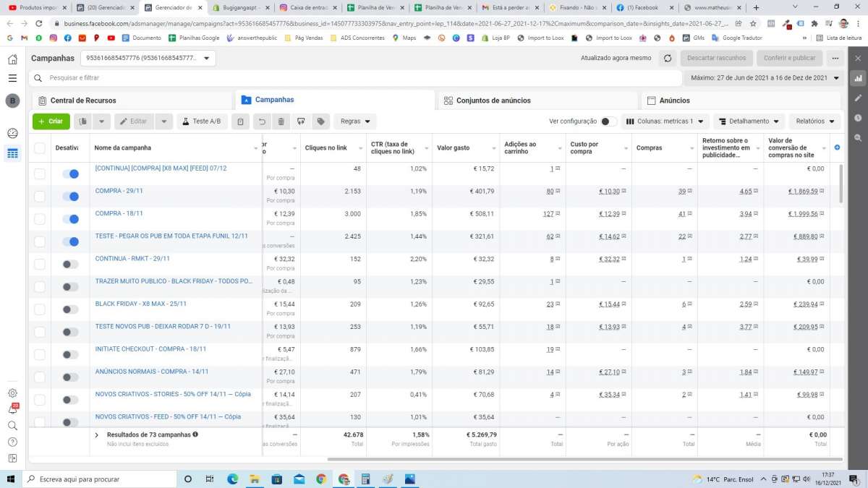Open the ad account selector dropdown
The height and width of the screenshot is (488, 868).
148,58
